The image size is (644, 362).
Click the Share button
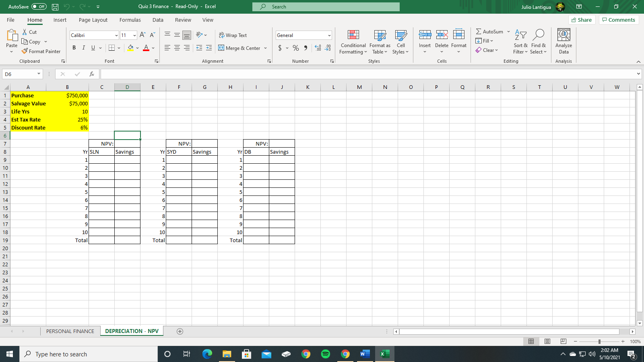[581, 19]
